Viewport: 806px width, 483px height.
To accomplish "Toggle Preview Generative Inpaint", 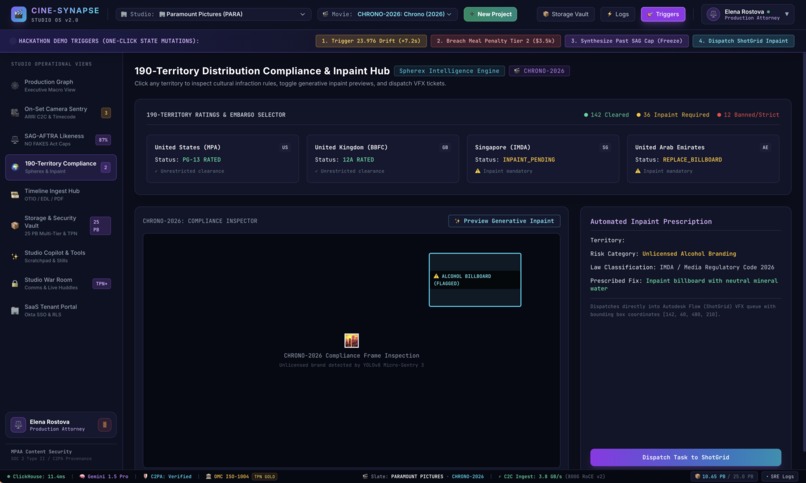I will [504, 221].
